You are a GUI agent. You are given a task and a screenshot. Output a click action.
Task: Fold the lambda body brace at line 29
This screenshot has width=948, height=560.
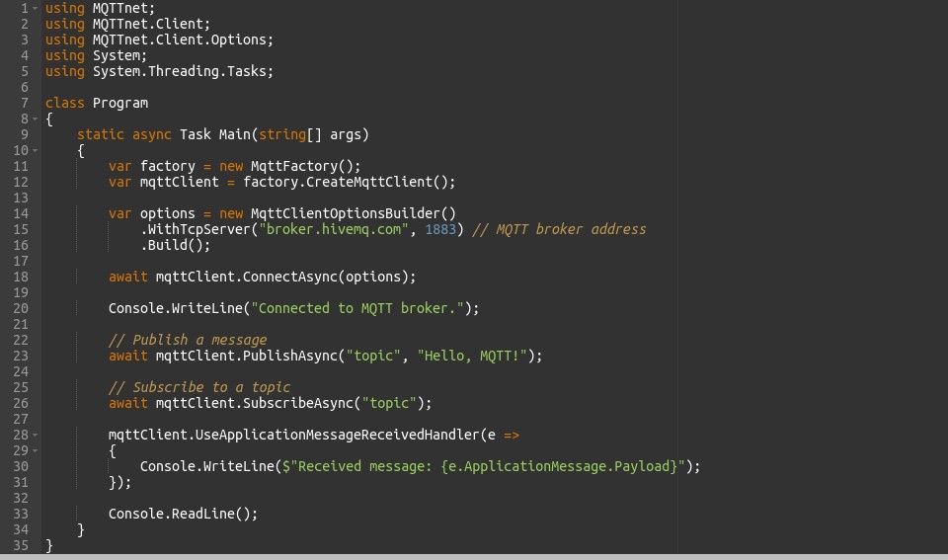[36, 450]
